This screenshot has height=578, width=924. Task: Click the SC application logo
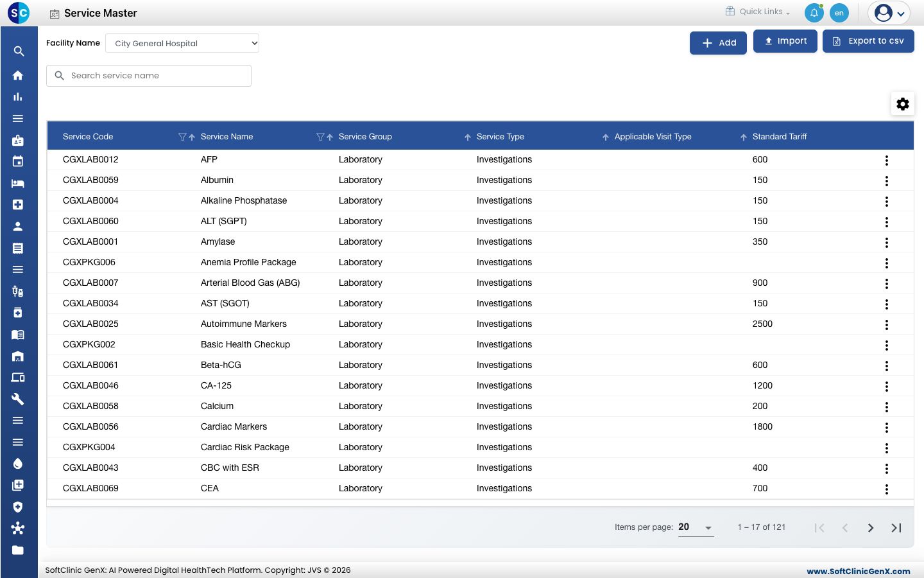(x=19, y=13)
